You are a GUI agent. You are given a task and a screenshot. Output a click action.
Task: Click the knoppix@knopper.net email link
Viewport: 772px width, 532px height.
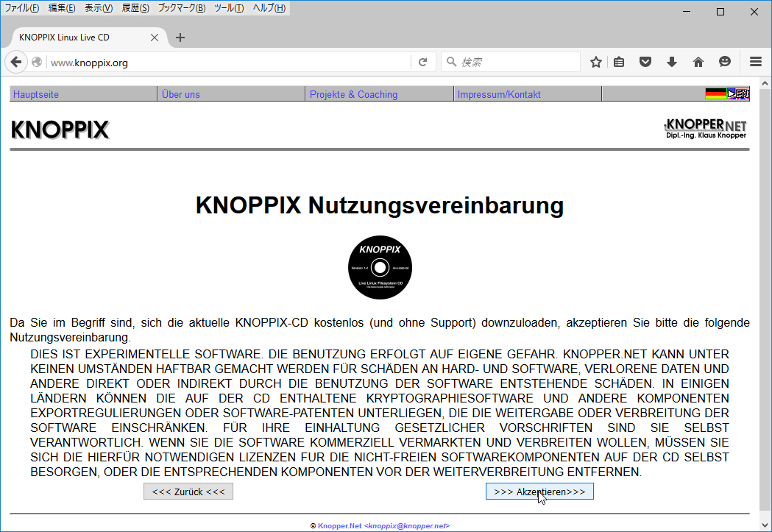[x=407, y=525]
